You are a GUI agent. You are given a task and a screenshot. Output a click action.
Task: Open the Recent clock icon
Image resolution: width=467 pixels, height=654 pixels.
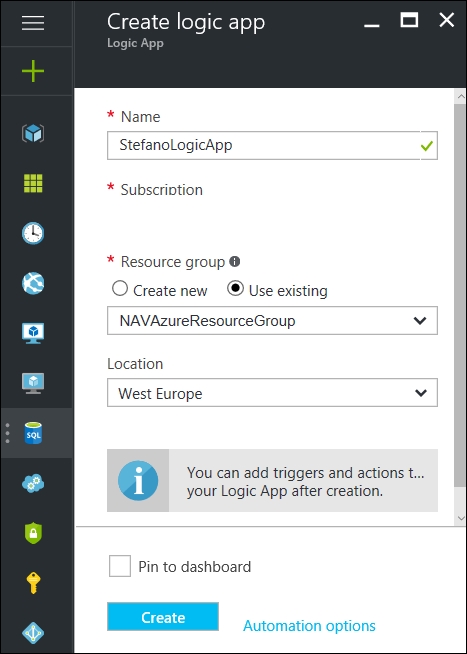point(33,233)
